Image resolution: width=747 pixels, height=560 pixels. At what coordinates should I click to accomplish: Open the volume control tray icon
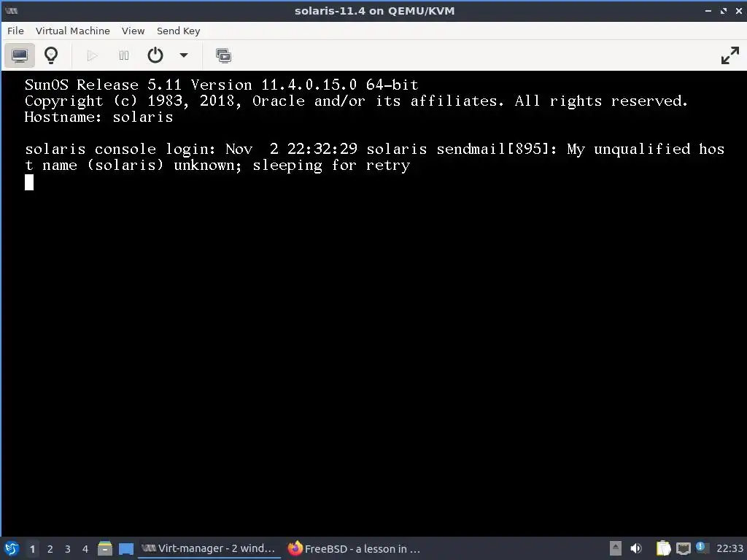pyautogui.click(x=636, y=548)
